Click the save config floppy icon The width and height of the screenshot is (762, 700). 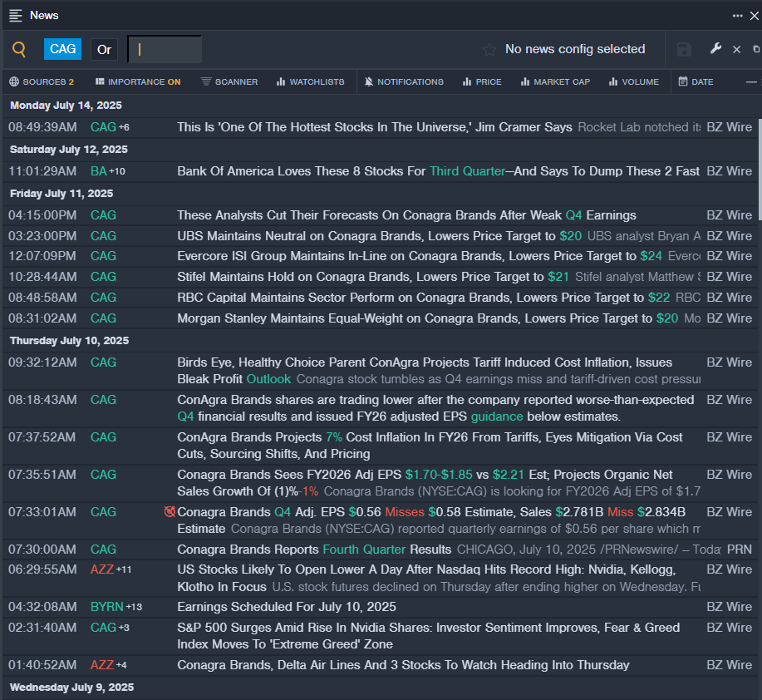tap(684, 50)
